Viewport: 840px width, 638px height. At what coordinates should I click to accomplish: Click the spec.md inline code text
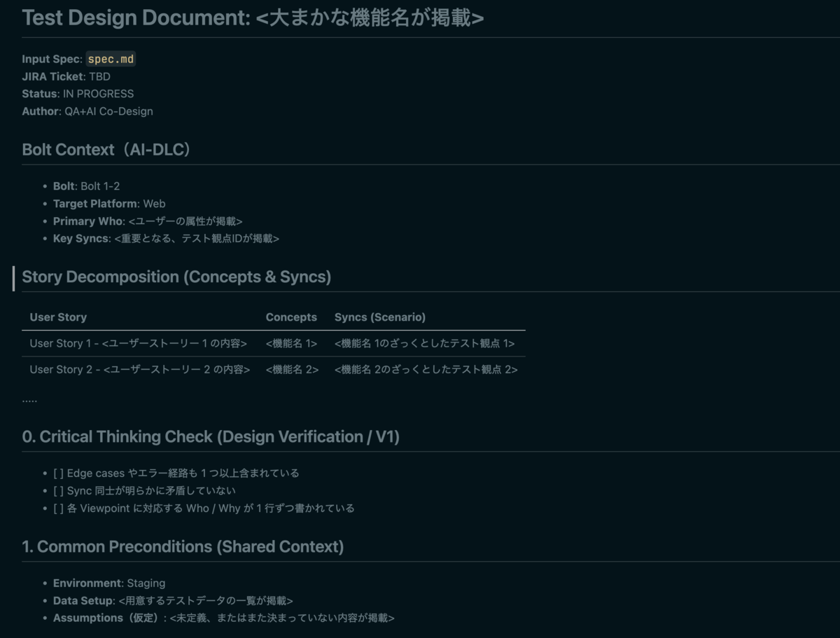click(111, 60)
